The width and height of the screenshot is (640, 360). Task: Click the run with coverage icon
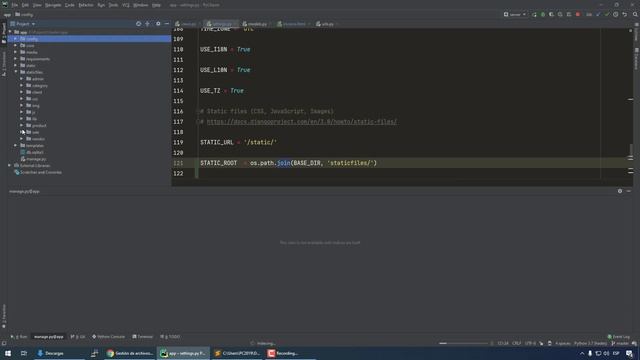point(551,14)
